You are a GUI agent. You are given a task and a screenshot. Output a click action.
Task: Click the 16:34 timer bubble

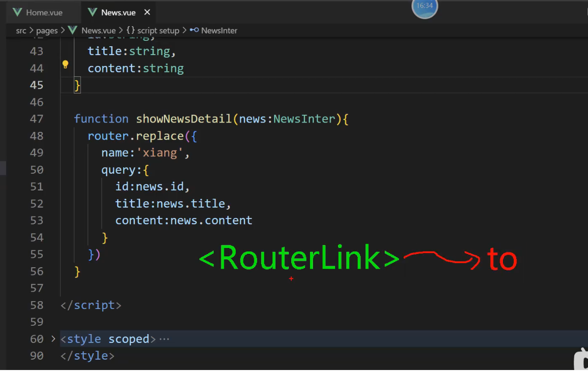point(425,7)
